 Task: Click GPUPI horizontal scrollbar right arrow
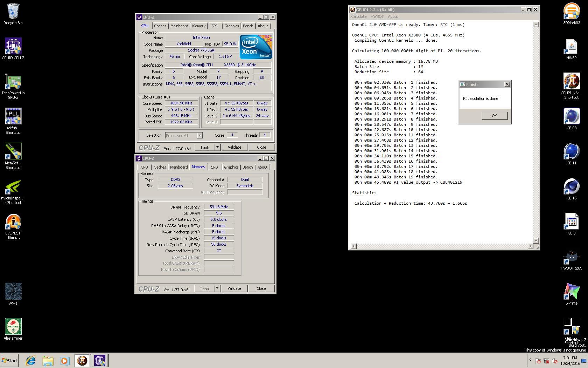pos(530,246)
